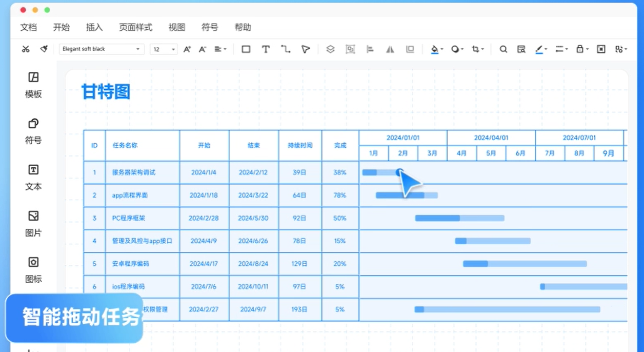Click the PC程序框架 Gantt progress bar
The width and height of the screenshot is (644, 352).
tap(459, 218)
